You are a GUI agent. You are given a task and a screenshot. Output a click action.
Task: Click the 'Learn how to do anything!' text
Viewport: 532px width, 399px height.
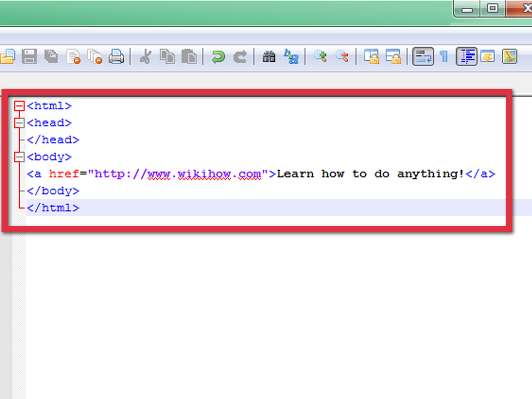coord(371,174)
